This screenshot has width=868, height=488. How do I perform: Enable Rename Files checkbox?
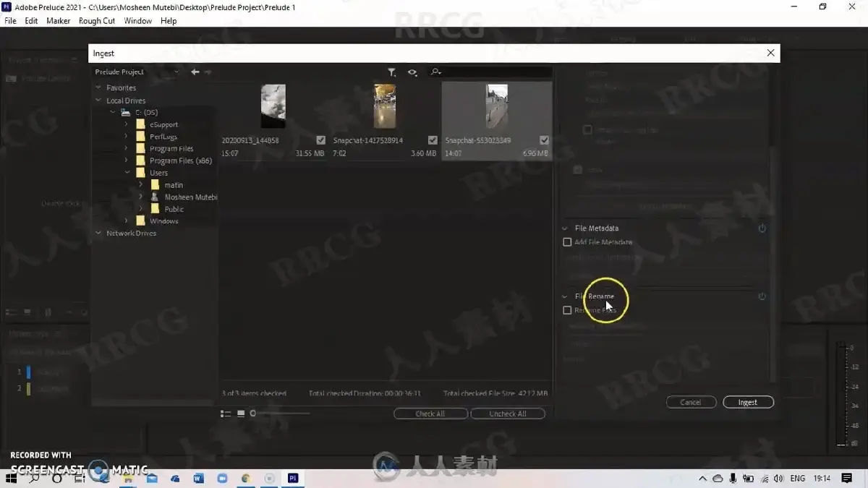tap(567, 310)
